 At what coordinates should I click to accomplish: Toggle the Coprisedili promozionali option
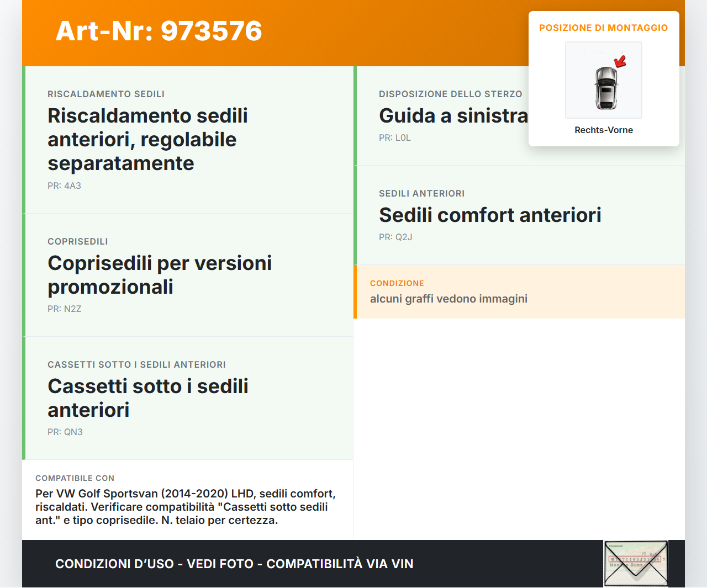(x=188, y=274)
